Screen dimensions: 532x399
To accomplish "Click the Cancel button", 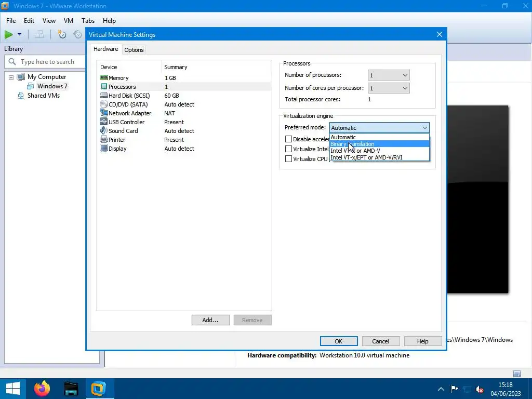I will tap(381, 341).
